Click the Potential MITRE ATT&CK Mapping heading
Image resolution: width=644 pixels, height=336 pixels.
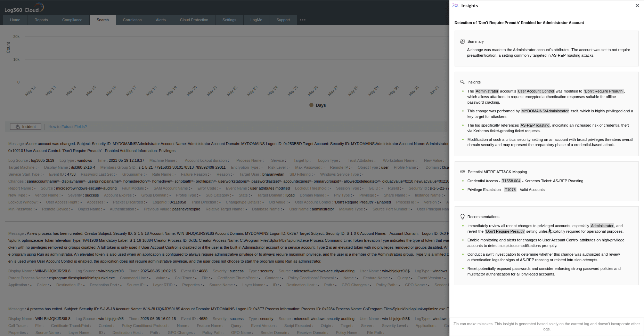tap(497, 172)
